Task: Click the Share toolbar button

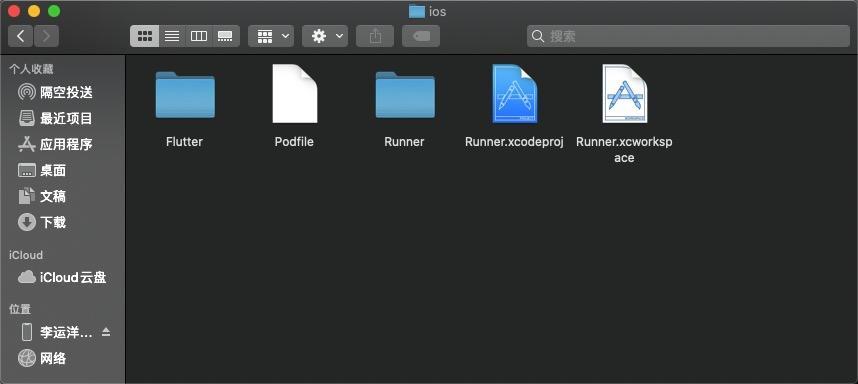Action: tap(375, 36)
